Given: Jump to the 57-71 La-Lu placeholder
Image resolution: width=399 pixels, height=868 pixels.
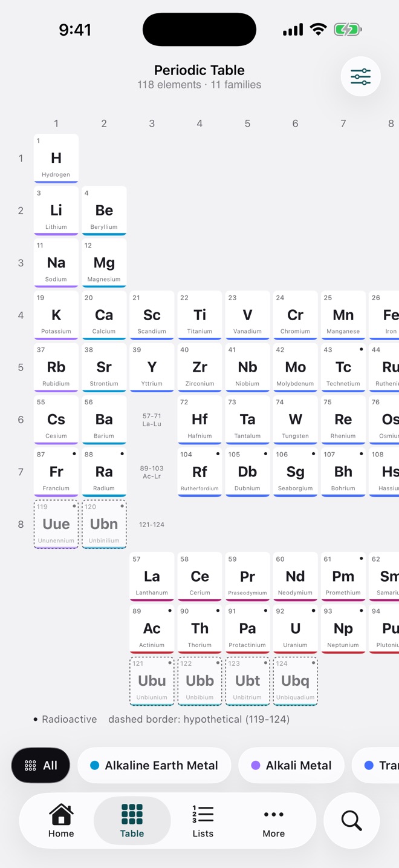Looking at the screenshot, I should click(152, 419).
